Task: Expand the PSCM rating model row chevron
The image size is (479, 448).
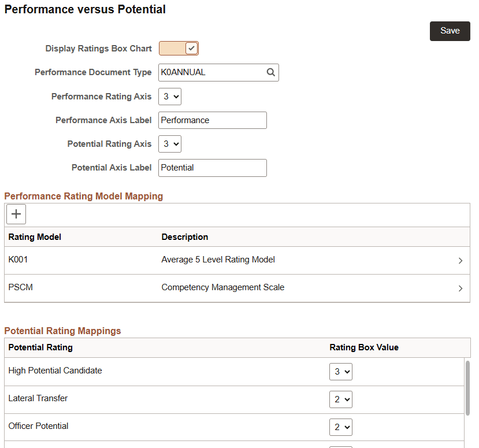Action: pos(461,288)
